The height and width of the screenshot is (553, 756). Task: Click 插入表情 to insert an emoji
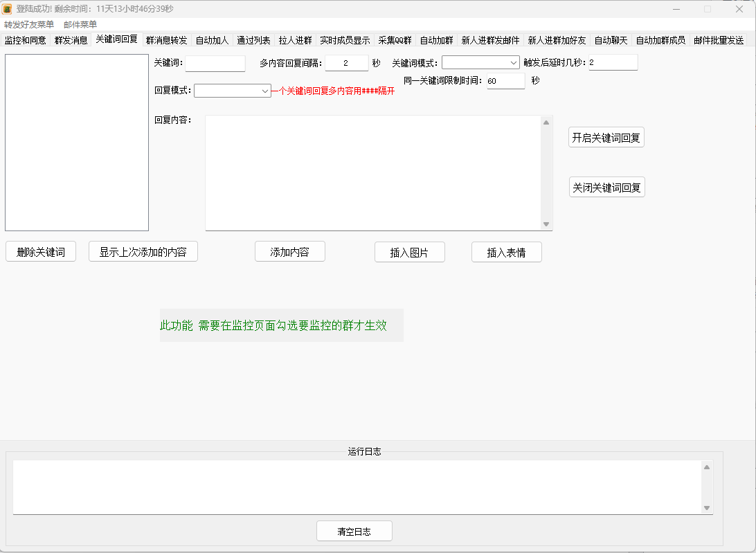pyautogui.click(x=506, y=252)
